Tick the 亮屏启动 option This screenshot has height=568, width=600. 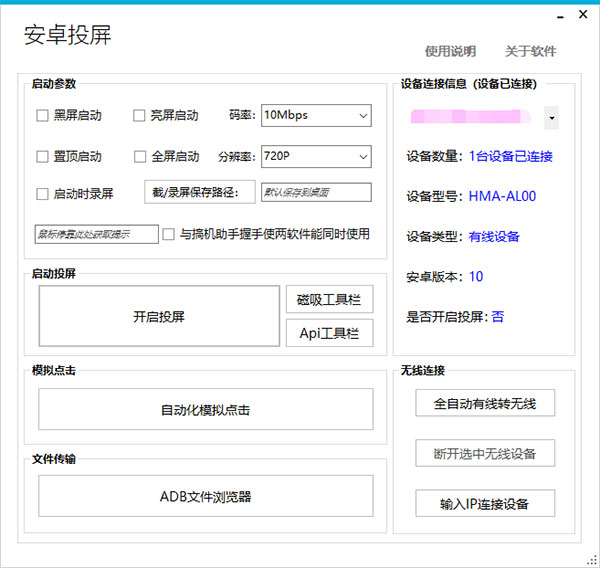pyautogui.click(x=140, y=116)
